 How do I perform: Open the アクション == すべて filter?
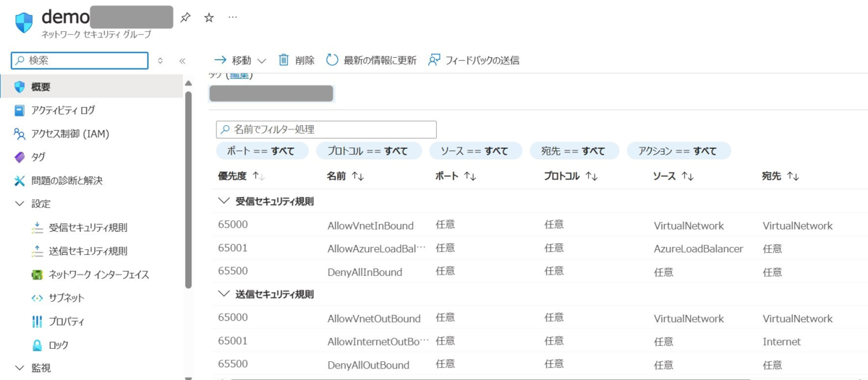[x=678, y=151]
